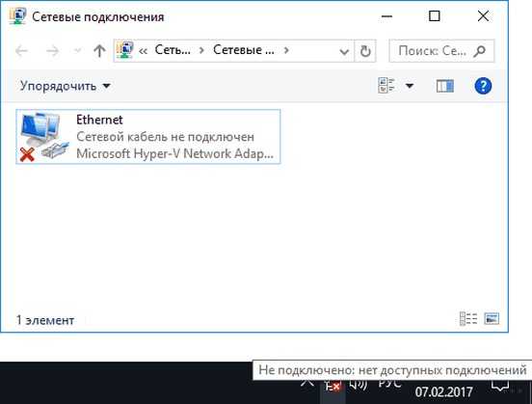532x404 pixels.
Task: Toggle the preview pane
Action: click(445, 86)
